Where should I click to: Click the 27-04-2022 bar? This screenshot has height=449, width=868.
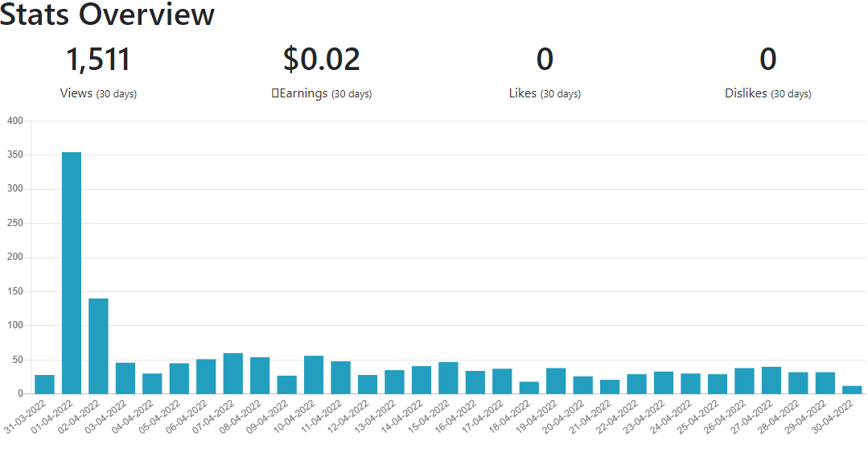[x=771, y=381]
